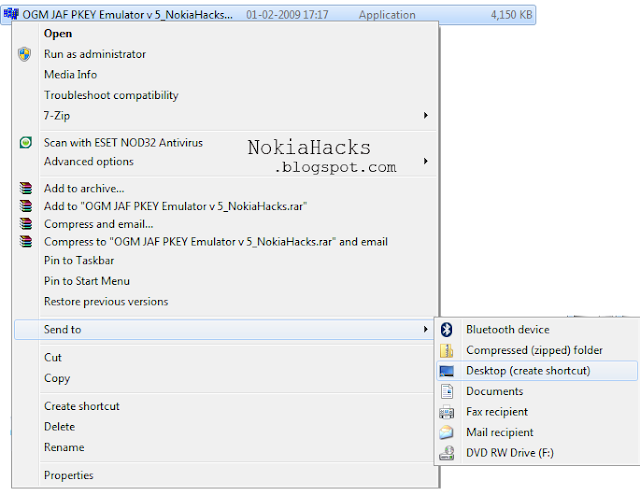Send to Compressed (zipped) folder

537,350
